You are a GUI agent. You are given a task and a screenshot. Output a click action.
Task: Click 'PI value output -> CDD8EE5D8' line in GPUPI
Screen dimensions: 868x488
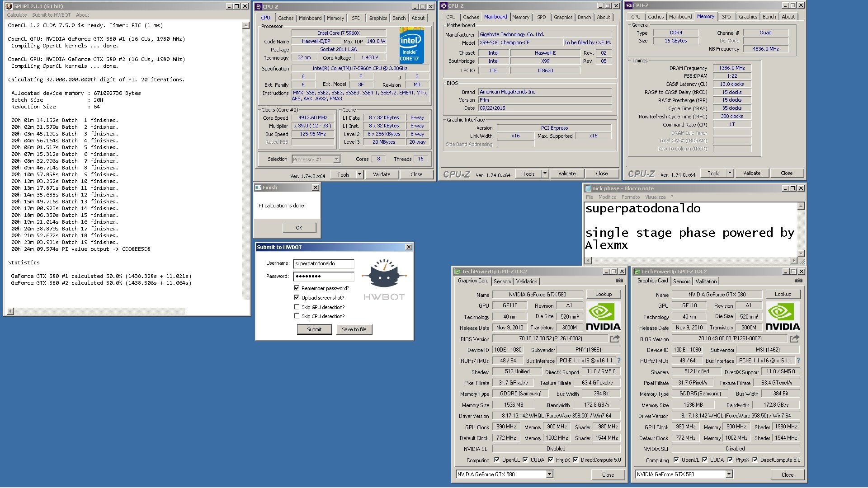pos(106,249)
